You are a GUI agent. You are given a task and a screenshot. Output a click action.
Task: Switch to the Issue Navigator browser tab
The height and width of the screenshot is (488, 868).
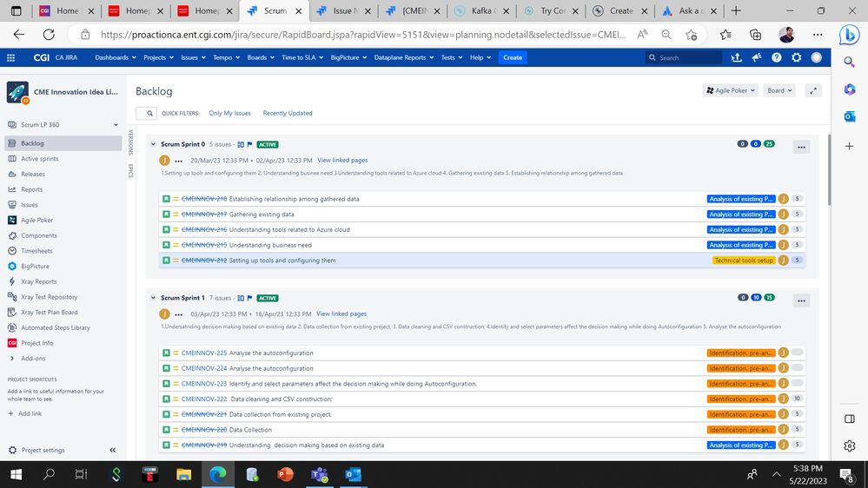click(x=343, y=10)
